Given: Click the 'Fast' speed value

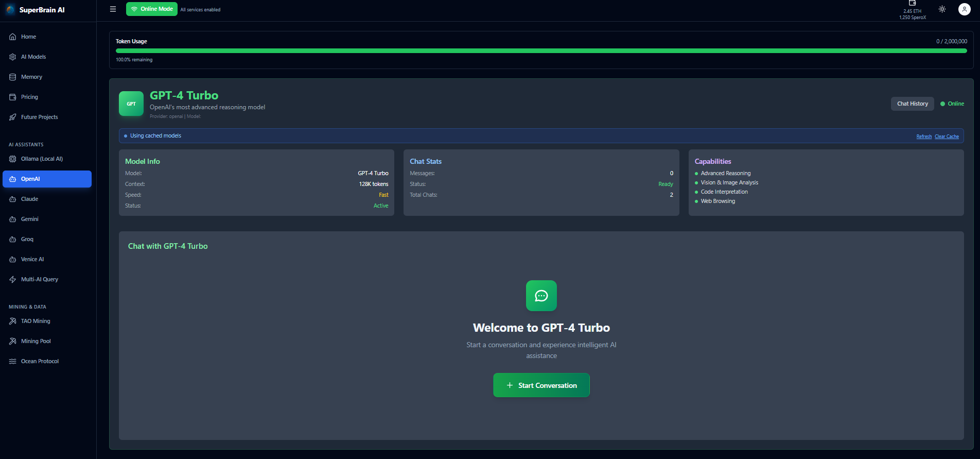Looking at the screenshot, I should [x=383, y=195].
